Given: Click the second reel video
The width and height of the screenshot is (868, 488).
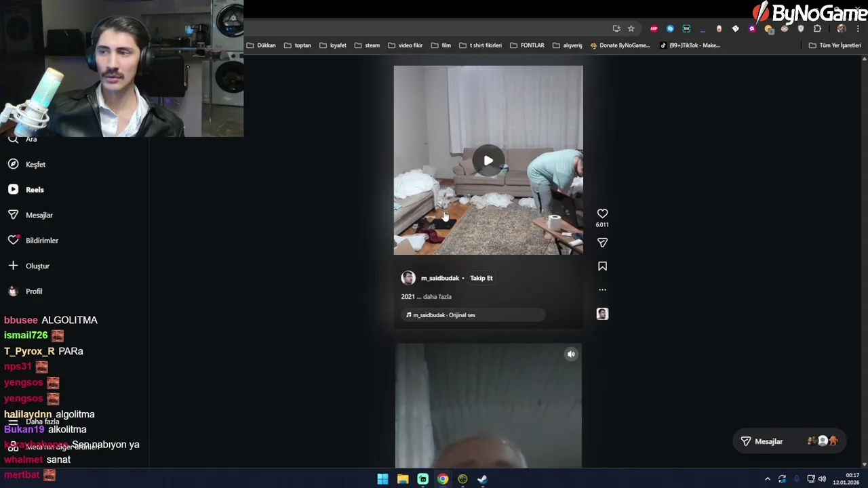Looking at the screenshot, I should point(488,406).
